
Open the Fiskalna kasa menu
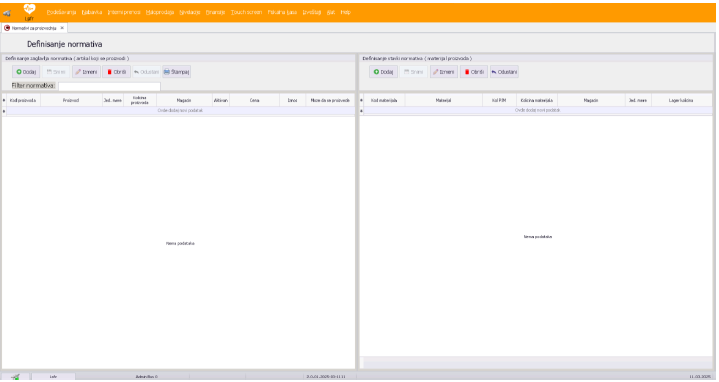[x=282, y=12]
